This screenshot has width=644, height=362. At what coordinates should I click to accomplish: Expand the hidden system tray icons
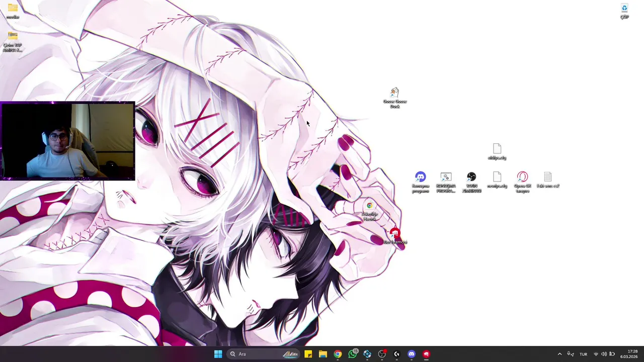click(x=559, y=354)
